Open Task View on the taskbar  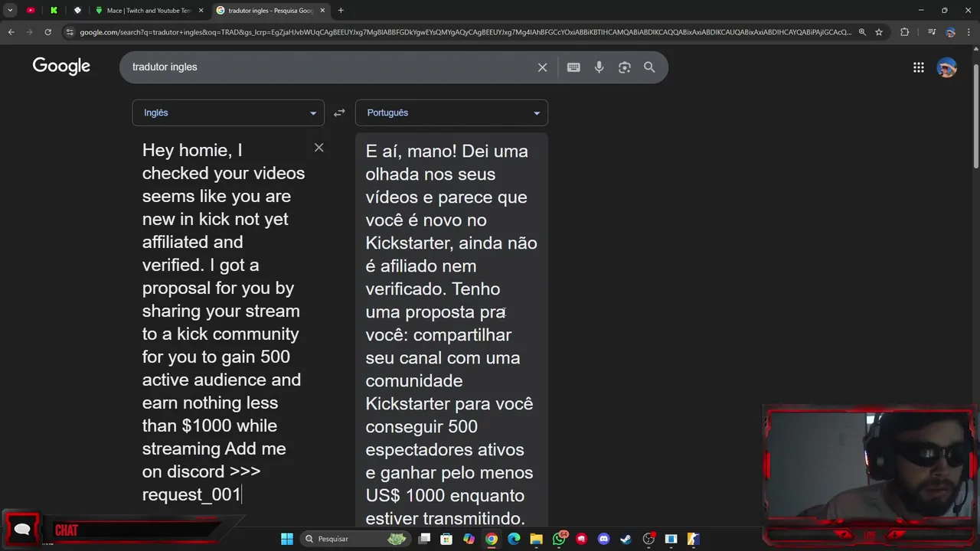tap(425, 539)
